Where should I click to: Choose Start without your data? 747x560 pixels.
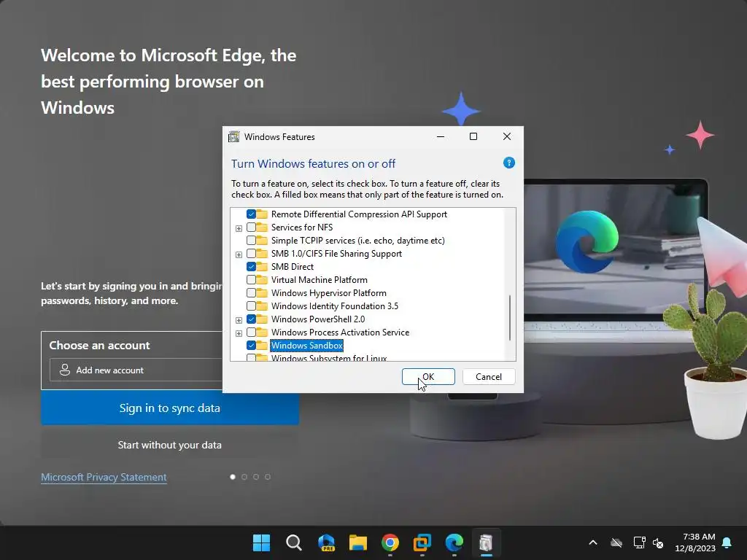tap(169, 445)
